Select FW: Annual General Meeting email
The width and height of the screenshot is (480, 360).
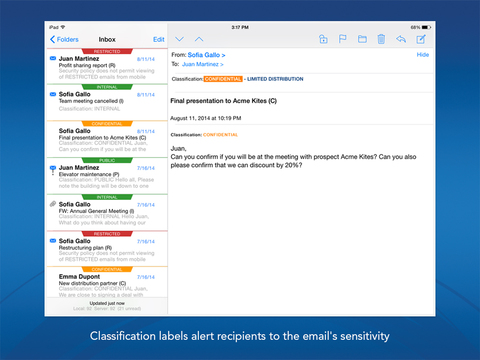point(107,212)
